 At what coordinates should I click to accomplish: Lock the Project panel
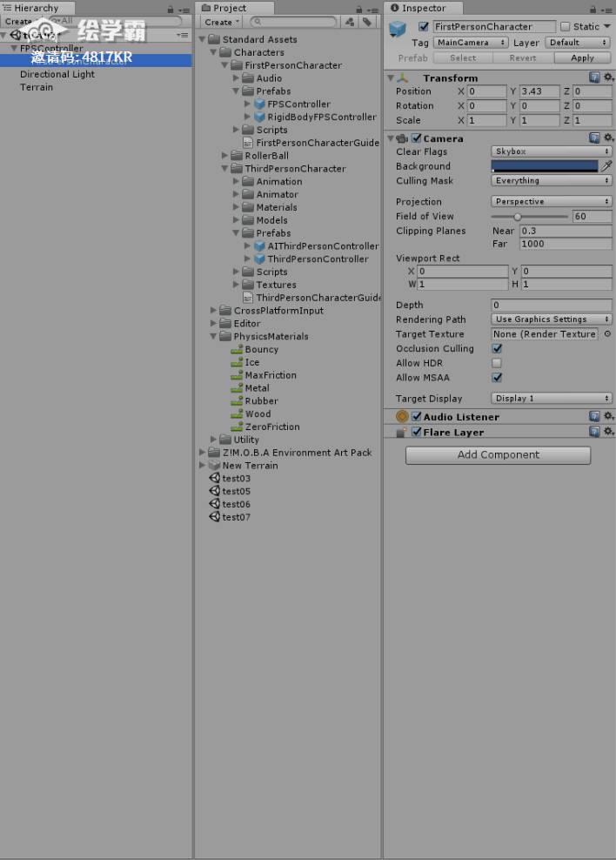[x=359, y=10]
